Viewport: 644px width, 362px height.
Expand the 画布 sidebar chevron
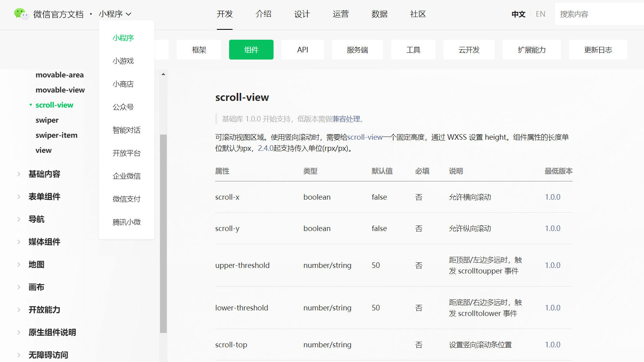pos(19,287)
